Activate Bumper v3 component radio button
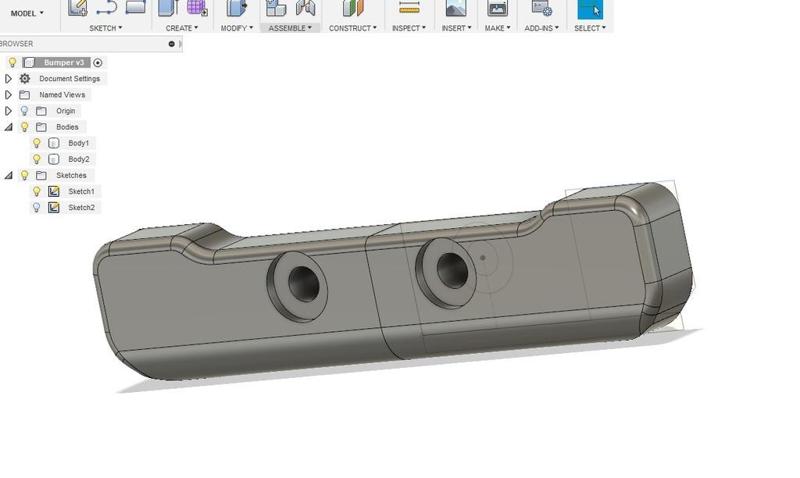This screenshot has width=800, height=478. [x=97, y=63]
